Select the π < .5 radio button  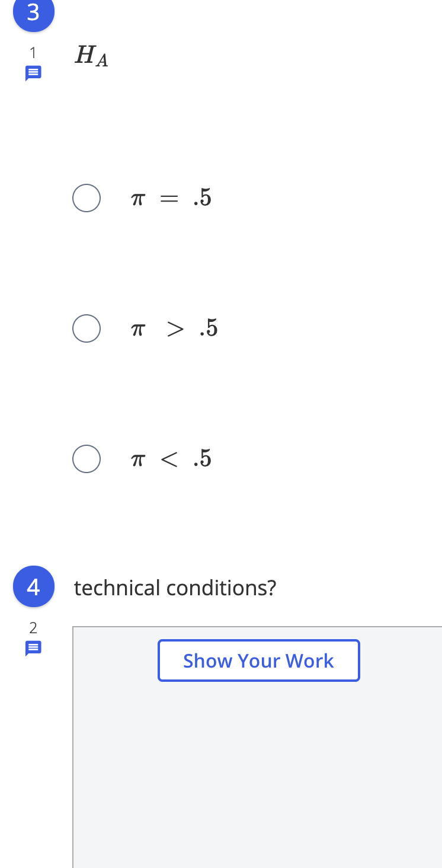[x=87, y=459]
